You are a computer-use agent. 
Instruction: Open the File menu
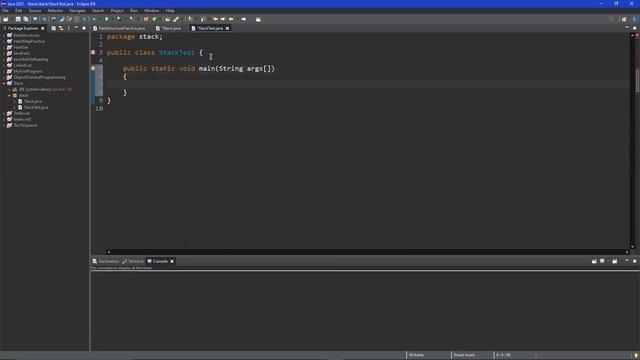point(5,11)
